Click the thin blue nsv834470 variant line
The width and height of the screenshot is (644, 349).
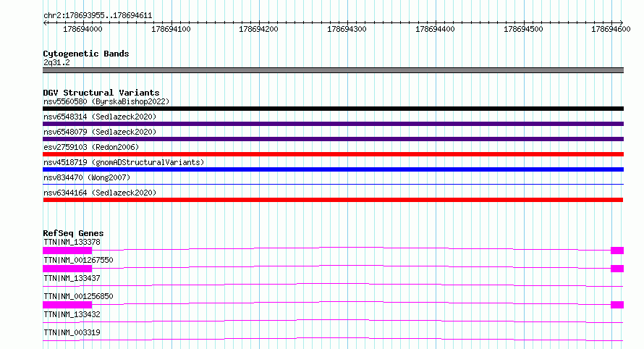[x=333, y=184]
